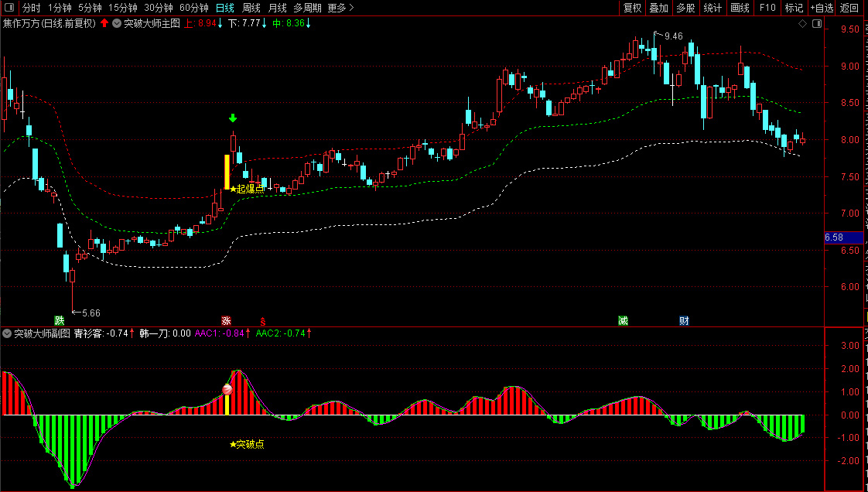Click the 上: 8.94 upper band value
This screenshot has height=492, width=868.
(x=203, y=23)
